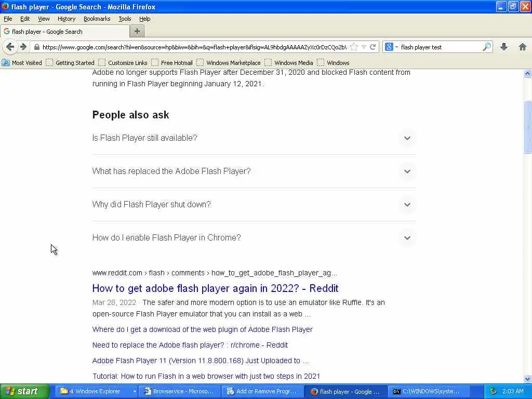
Task: Open the Windows bookmark
Action: [334, 63]
